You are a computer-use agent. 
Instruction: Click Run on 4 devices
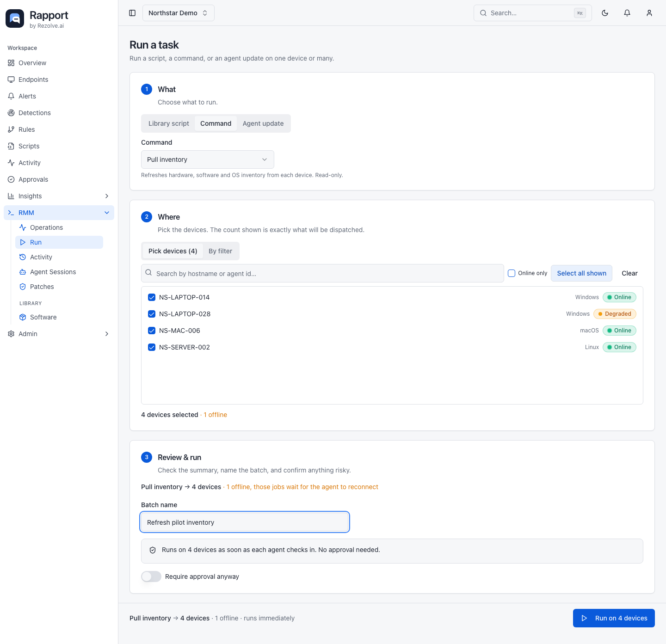click(x=614, y=618)
